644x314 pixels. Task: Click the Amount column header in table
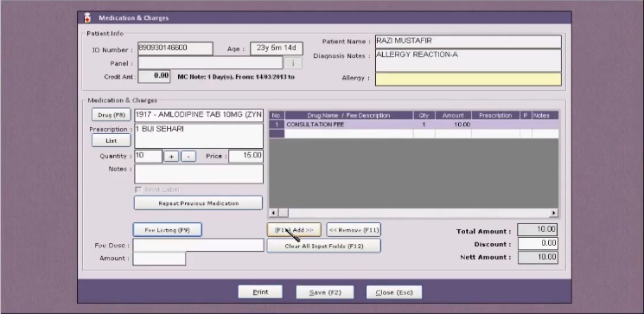[453, 116]
